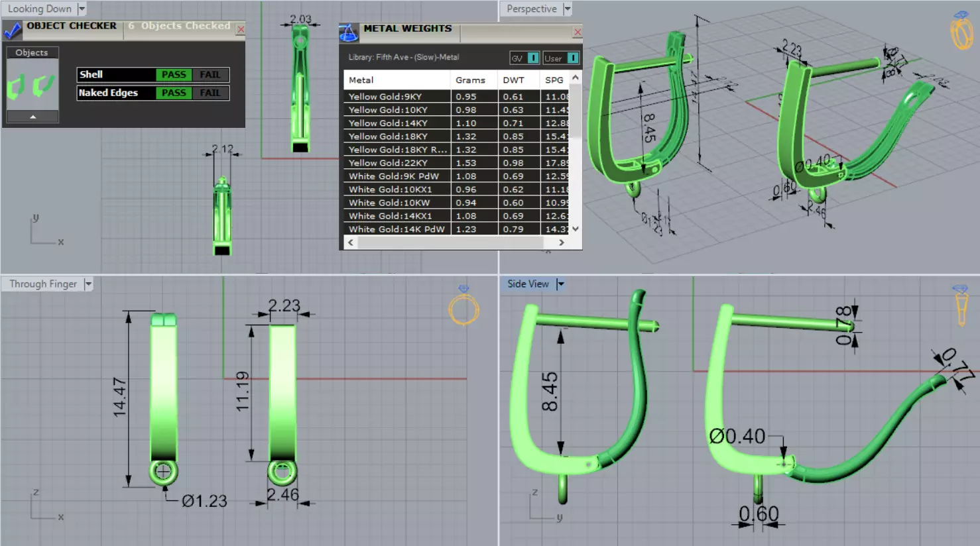
Task: Click the Through Finger viewport label
Action: click(x=43, y=284)
